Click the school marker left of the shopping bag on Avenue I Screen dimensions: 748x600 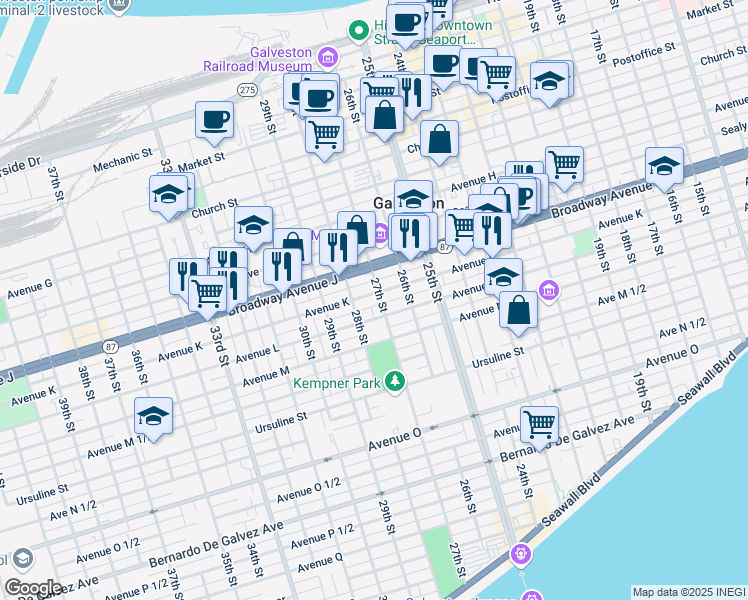pos(253,228)
